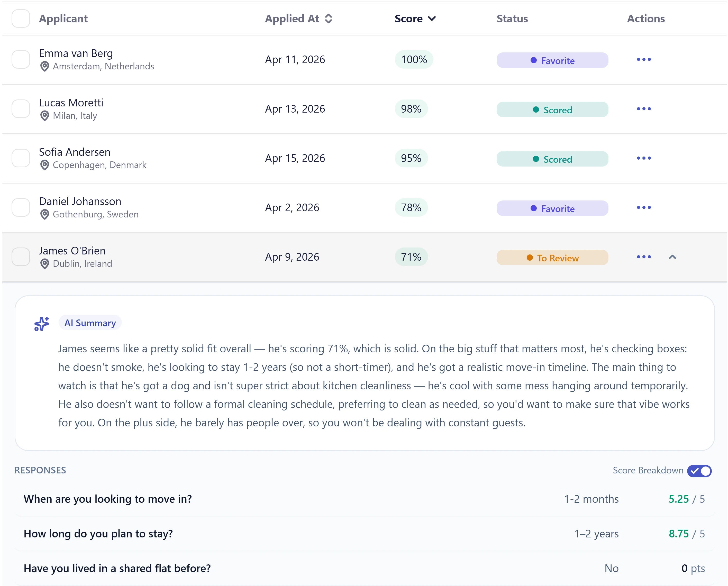728x586 pixels.
Task: Select all applicants with header checkbox
Action: 21,19
